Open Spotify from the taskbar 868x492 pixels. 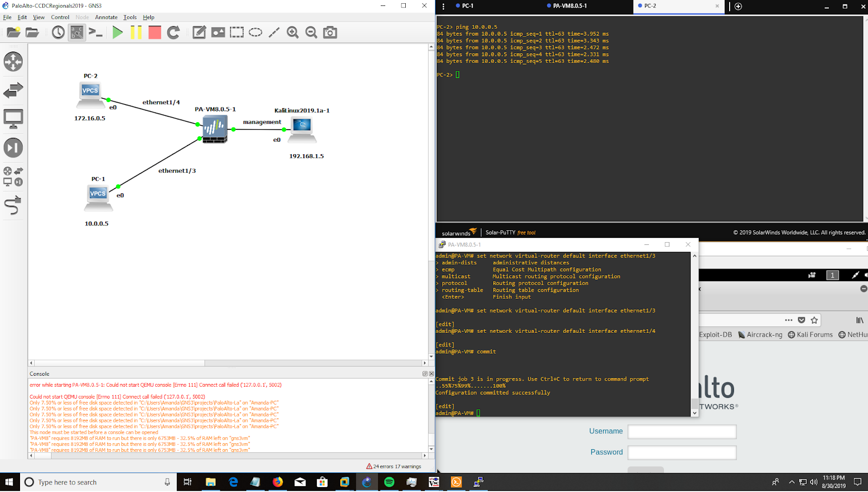[x=389, y=482]
